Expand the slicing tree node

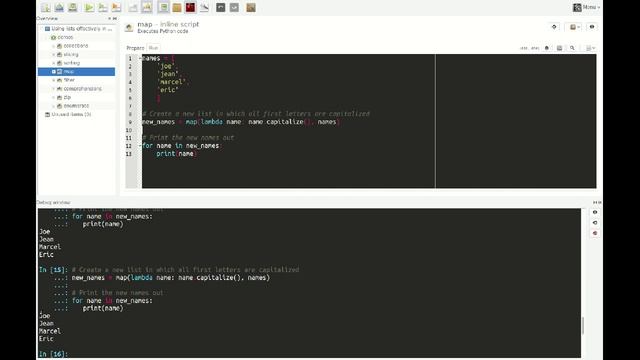click(x=53, y=54)
